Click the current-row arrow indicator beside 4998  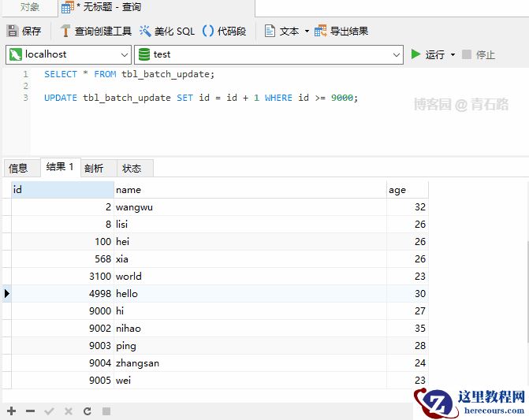[7, 294]
